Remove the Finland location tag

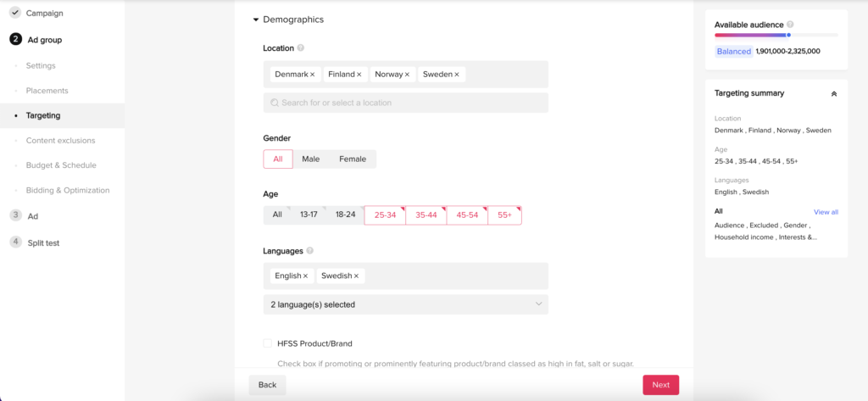point(359,75)
